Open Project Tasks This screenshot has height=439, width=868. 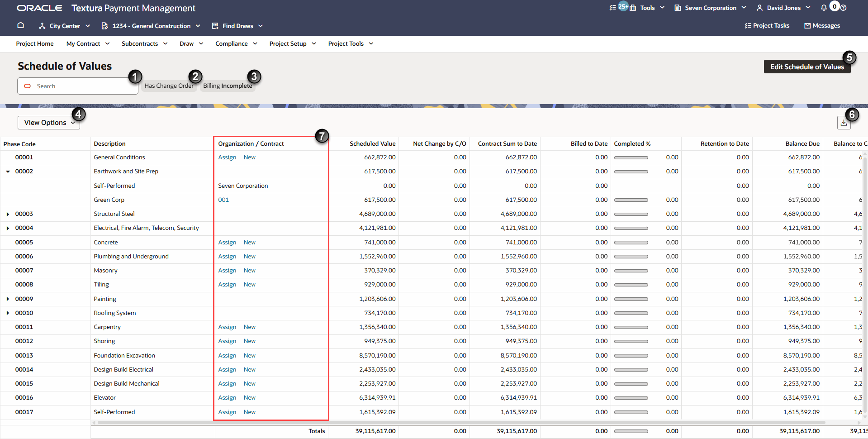[767, 26]
